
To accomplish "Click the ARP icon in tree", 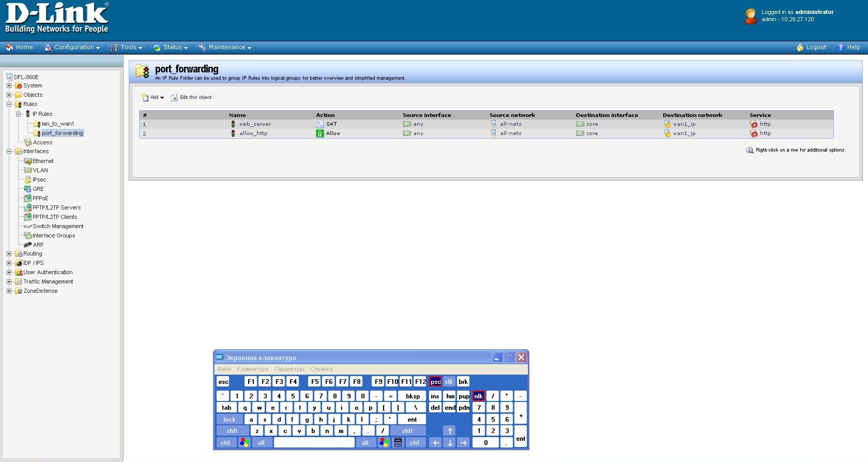I will [28, 245].
